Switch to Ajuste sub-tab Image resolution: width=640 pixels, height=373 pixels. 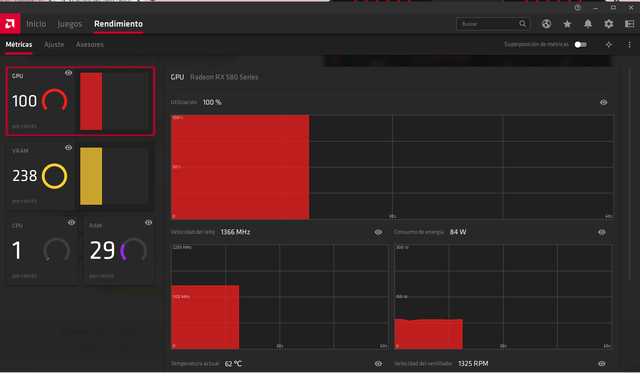click(54, 44)
